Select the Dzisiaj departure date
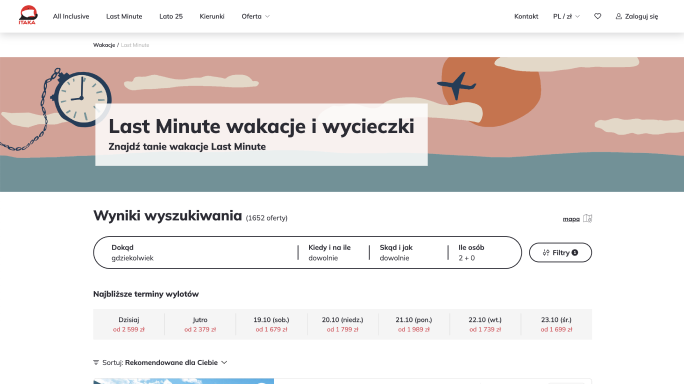Viewport: 684px width, 384px height. pyautogui.click(x=129, y=324)
